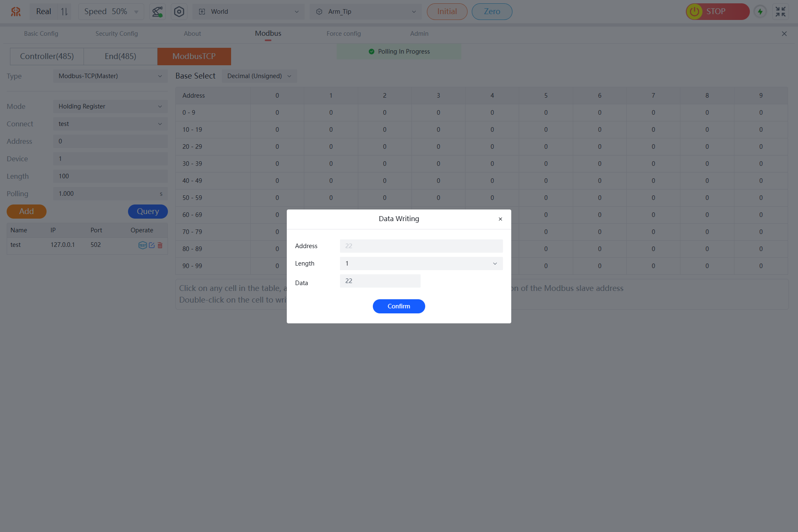Click the Data input field
This screenshot has height=532, width=798.
(380, 281)
